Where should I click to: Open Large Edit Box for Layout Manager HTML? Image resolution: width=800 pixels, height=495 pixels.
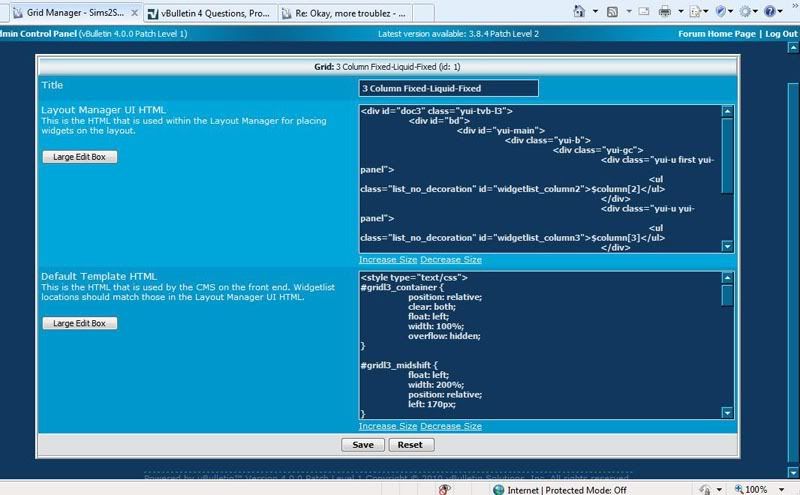pyautogui.click(x=80, y=157)
